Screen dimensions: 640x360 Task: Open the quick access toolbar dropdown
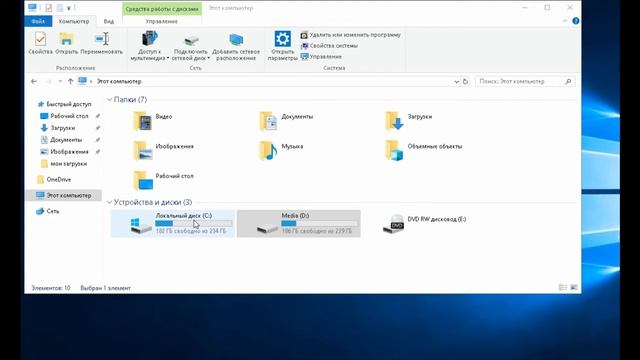69,8
